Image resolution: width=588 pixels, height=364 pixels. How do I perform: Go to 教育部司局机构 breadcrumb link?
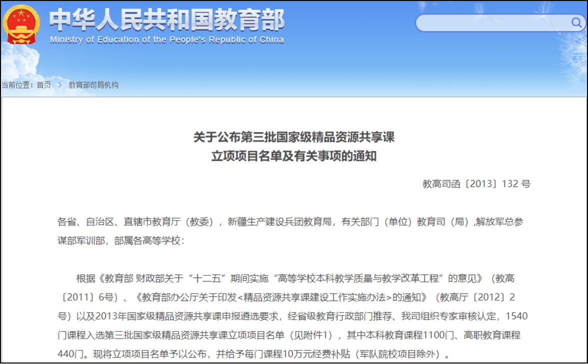point(93,85)
